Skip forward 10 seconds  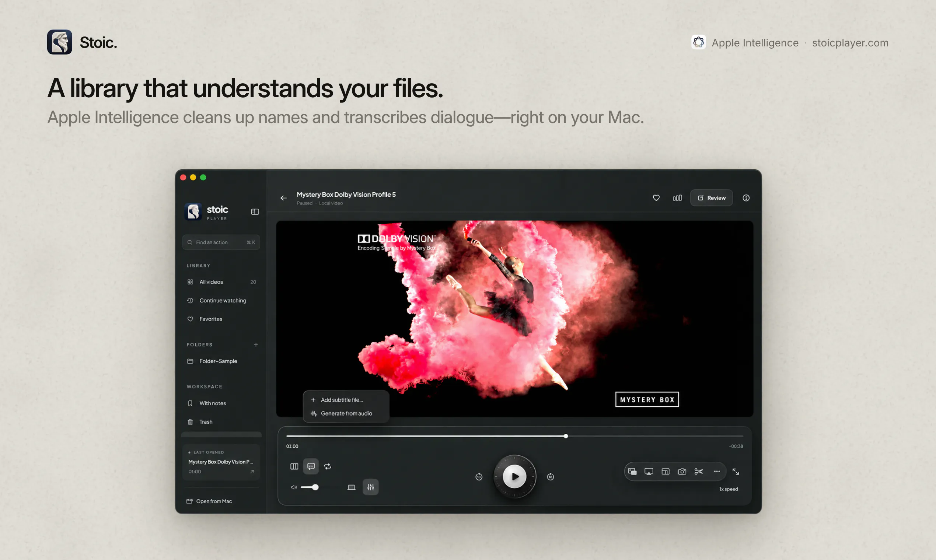click(x=551, y=477)
